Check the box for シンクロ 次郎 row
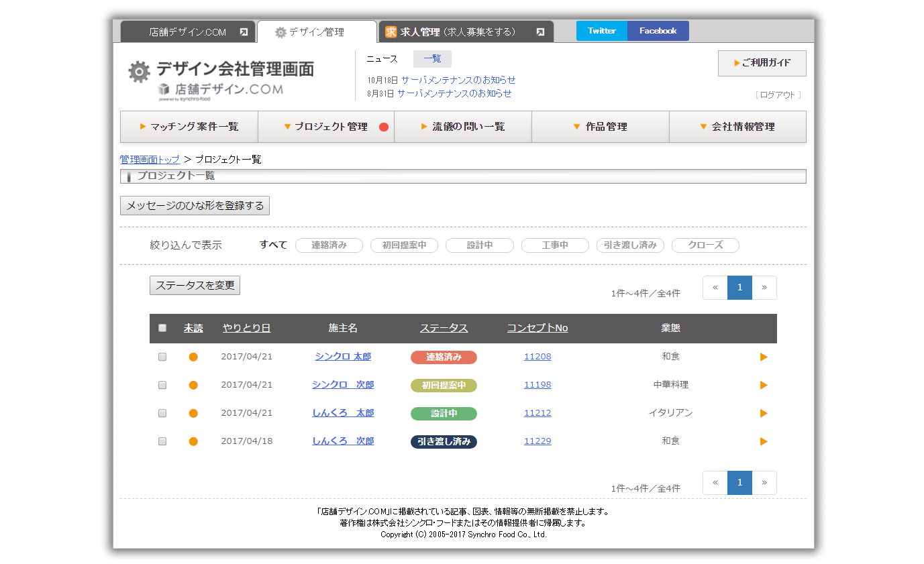The image size is (924, 564). pos(162,385)
